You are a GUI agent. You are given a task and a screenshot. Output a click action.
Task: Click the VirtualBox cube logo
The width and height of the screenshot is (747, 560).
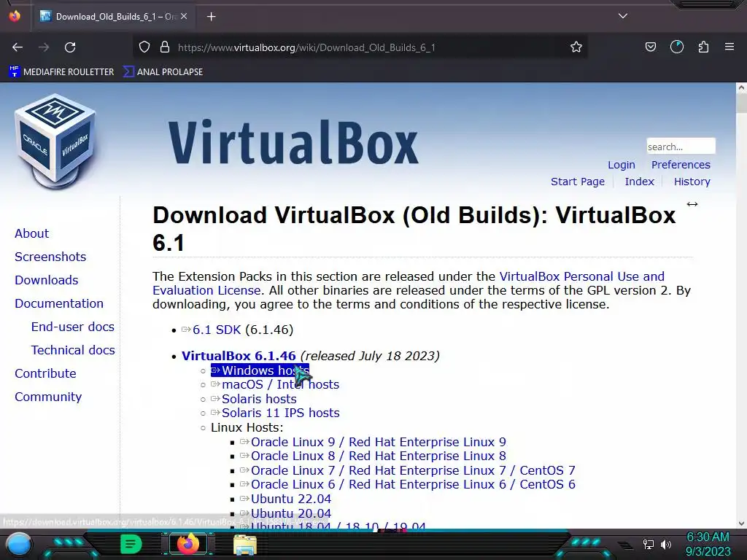(55, 142)
